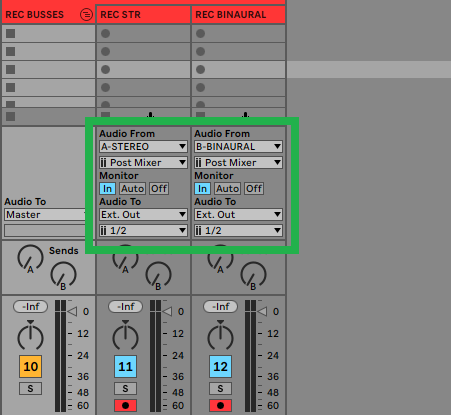This screenshot has width=451, height=415.
Task: Click the REC BUSSES Send A knob
Action: pyautogui.click(x=30, y=258)
